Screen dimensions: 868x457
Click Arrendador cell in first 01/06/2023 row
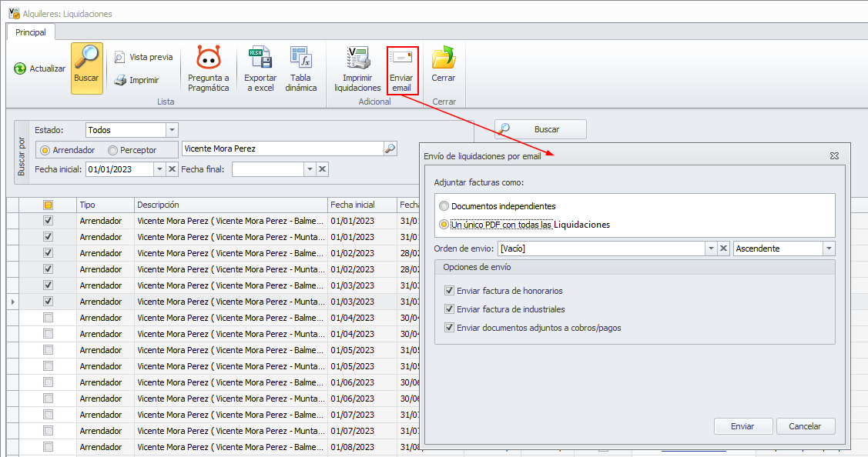[106, 382]
